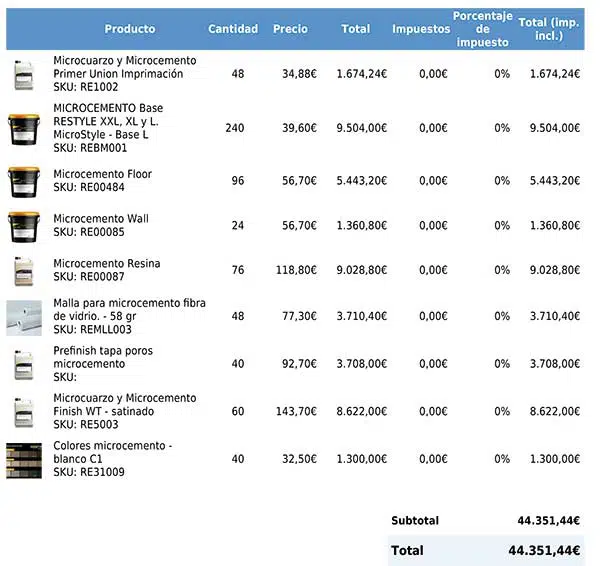Screen dimensions: 600x566
Task: Open the Microcemento Resina product image
Action: pos(24,271)
